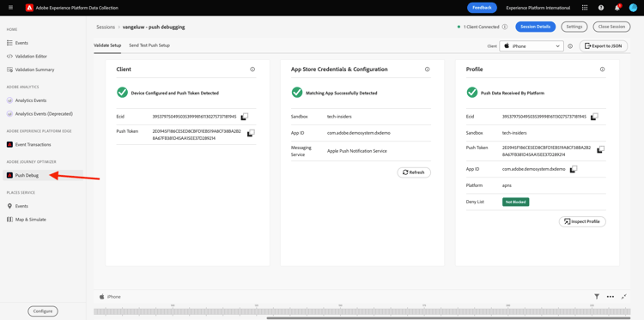Show info about connected clients
The height and width of the screenshot is (320, 644).
(x=505, y=27)
